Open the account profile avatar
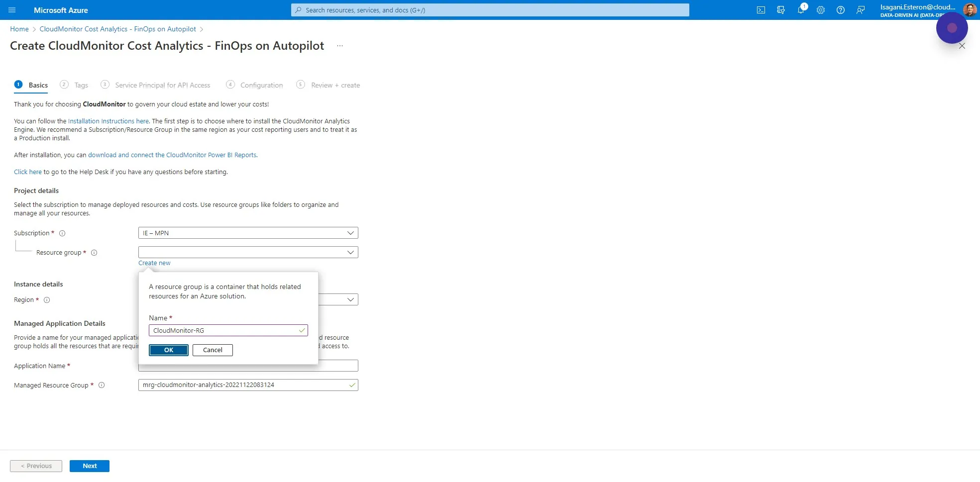The width and height of the screenshot is (980, 482). click(x=970, y=9)
